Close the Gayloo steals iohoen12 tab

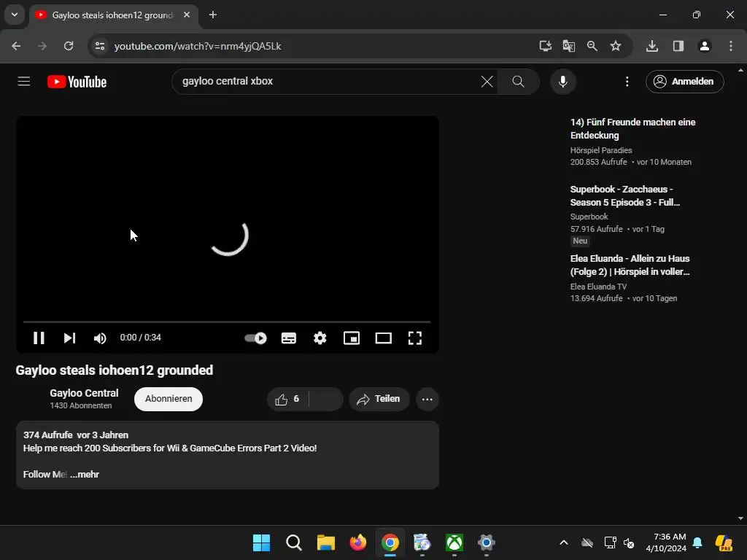[x=187, y=15]
